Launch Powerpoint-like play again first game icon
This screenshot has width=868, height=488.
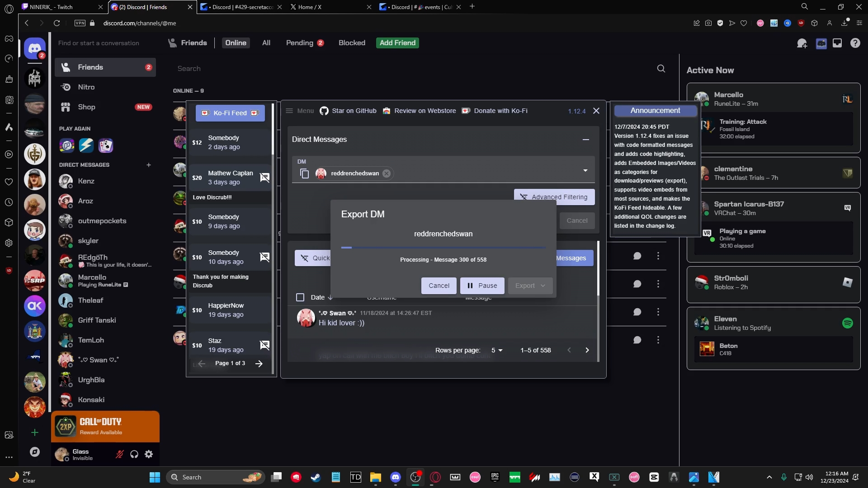pyautogui.click(x=66, y=145)
